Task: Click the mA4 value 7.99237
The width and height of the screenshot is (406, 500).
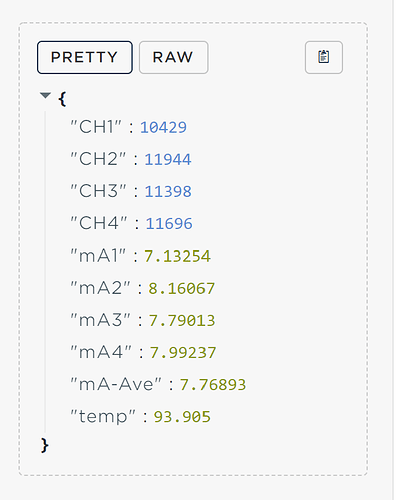Action: pos(183,353)
